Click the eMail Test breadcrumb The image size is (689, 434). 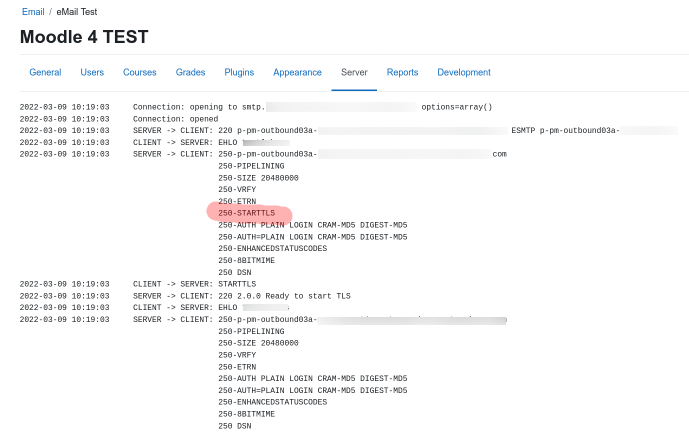77,12
